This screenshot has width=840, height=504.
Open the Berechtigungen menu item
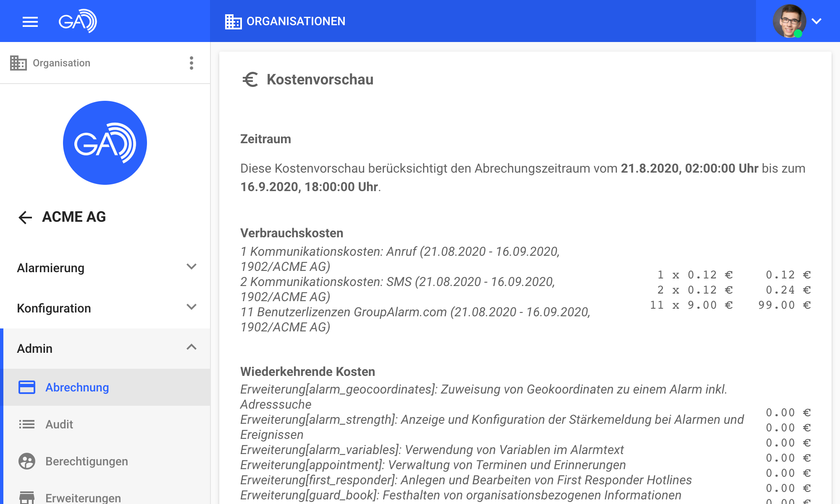[x=87, y=461]
